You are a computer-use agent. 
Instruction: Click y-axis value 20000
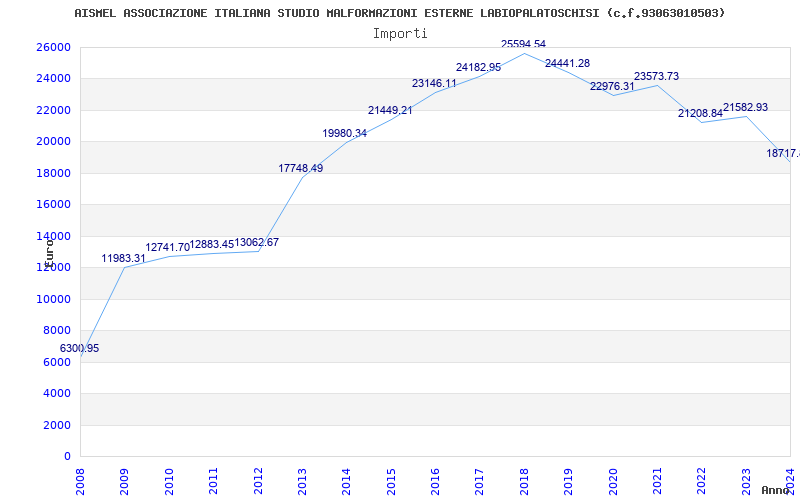tap(53, 142)
